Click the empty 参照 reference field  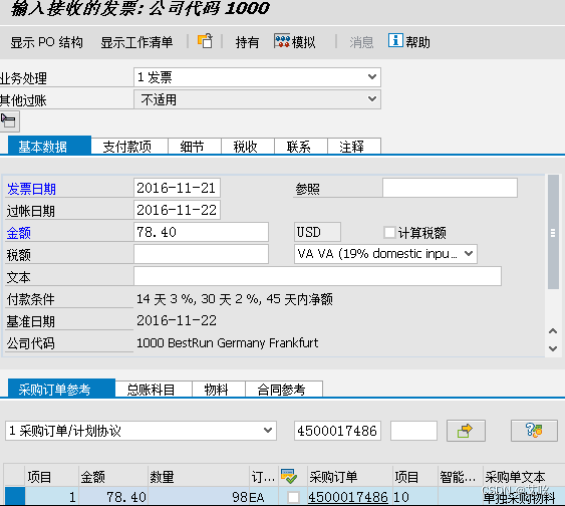pos(450,188)
